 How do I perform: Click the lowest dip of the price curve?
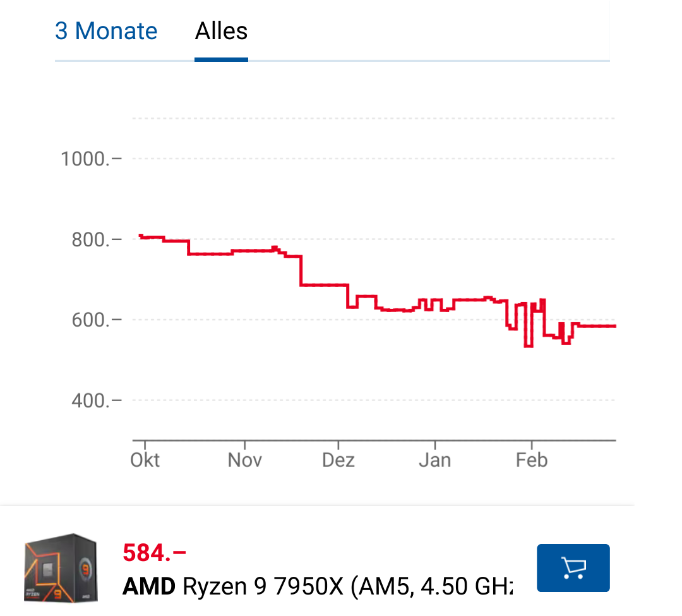pos(528,345)
